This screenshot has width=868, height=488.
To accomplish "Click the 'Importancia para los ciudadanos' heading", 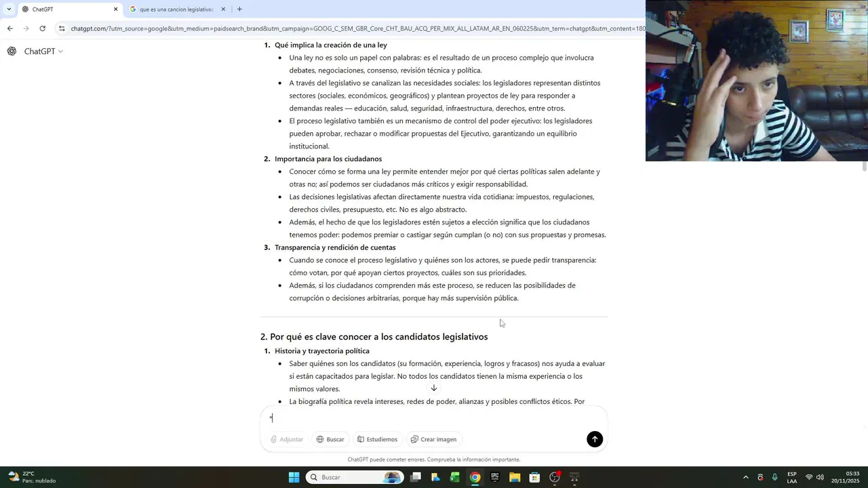I will (x=328, y=159).
